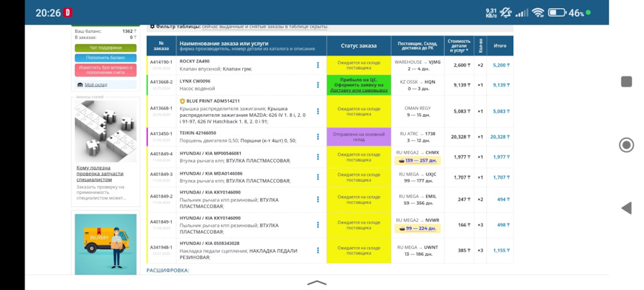Expand the bottom panel with the up chevron
The width and height of the screenshot is (644, 290).
(317, 283)
